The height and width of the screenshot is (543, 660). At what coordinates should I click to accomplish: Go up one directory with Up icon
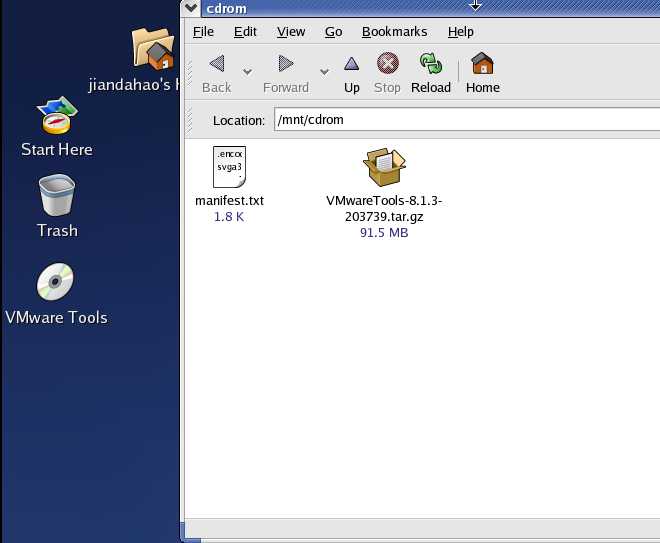coord(351,64)
